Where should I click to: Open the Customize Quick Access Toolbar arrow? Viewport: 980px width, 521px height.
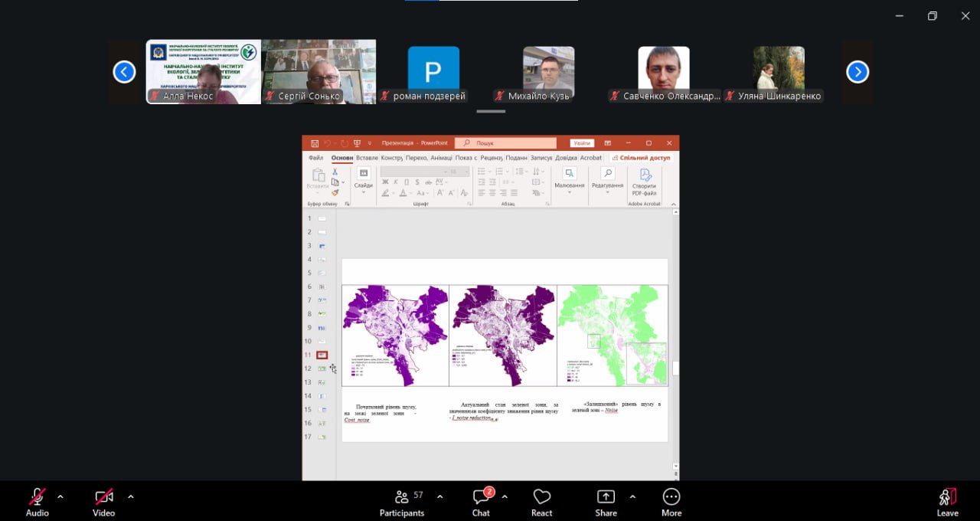(x=370, y=143)
